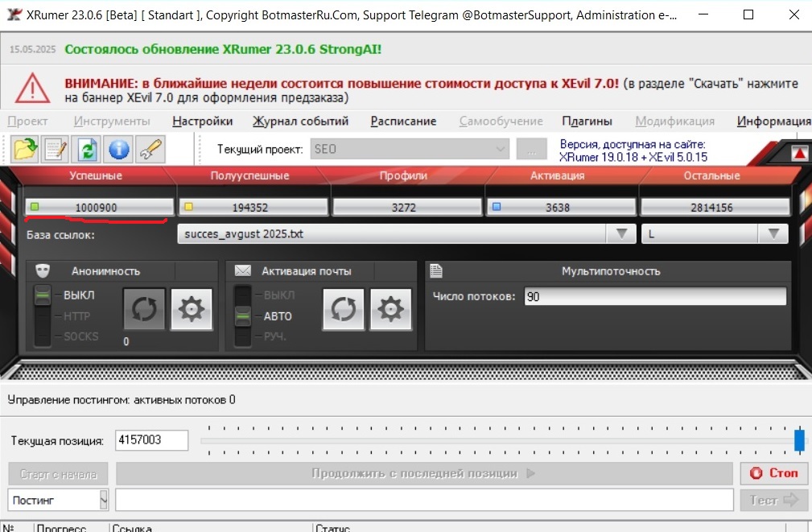
Task: Open the Проект menu
Action: coord(27,122)
